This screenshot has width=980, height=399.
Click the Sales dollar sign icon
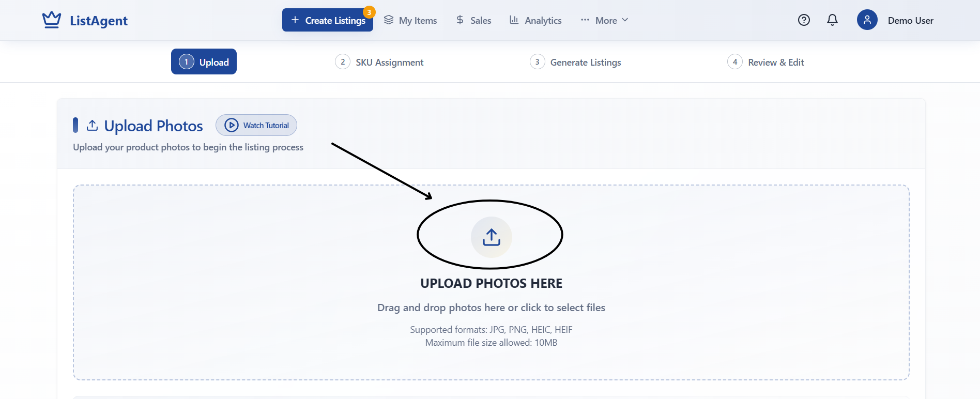click(460, 20)
